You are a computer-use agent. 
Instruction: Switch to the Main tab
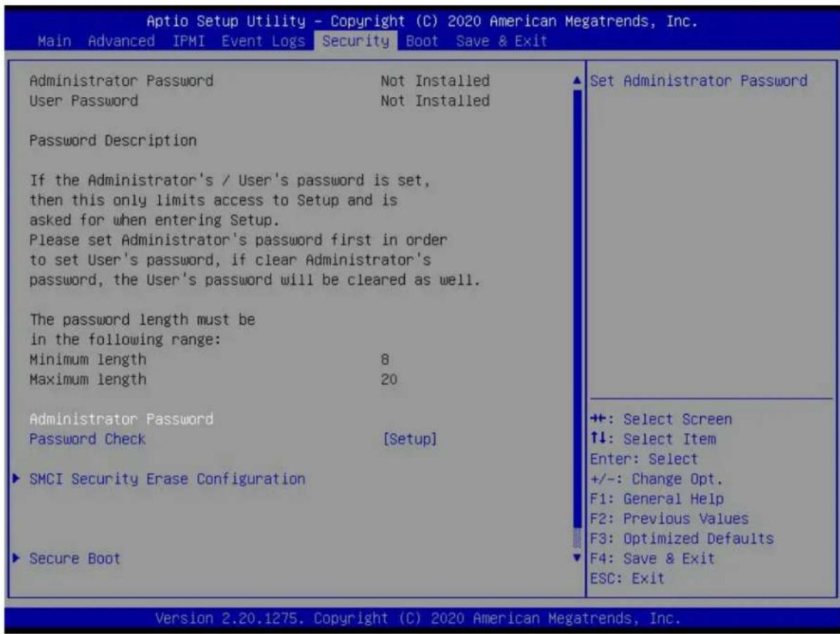54,42
